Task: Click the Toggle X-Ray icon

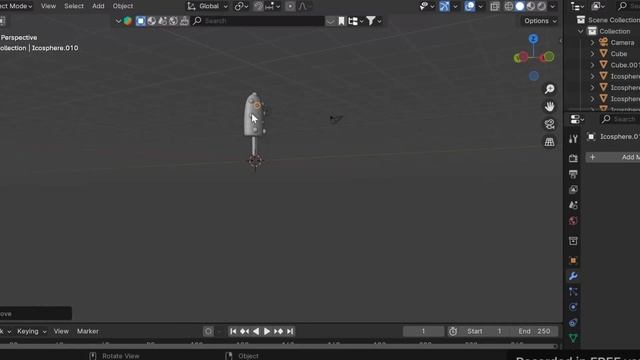Action: [495, 6]
